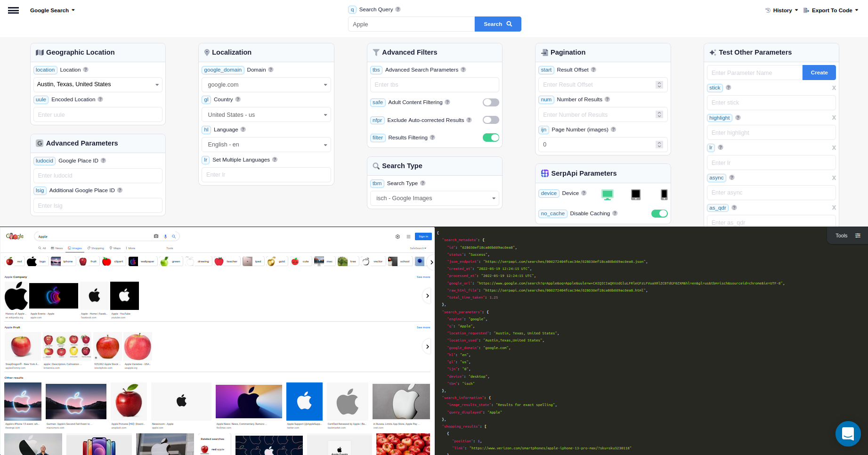Remove the highlight parameter with X
The image size is (868, 455).
tap(834, 118)
